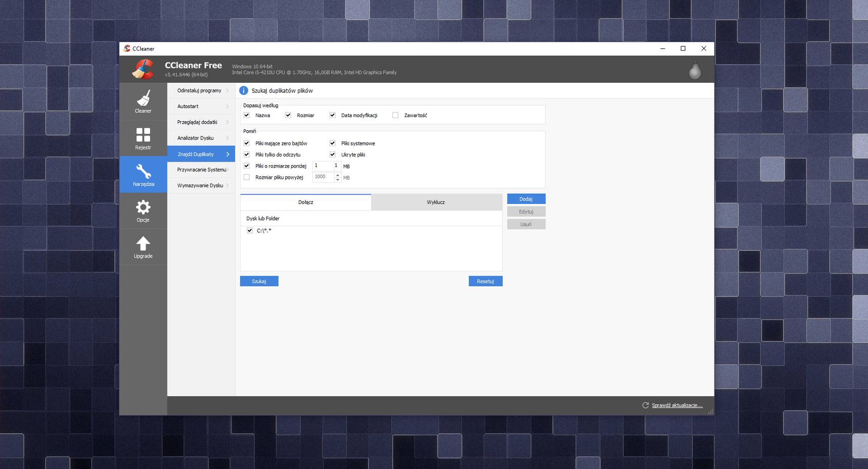Viewport: 868px width, 469px height.
Task: Open Przywracanie Systemu tool
Action: point(201,170)
